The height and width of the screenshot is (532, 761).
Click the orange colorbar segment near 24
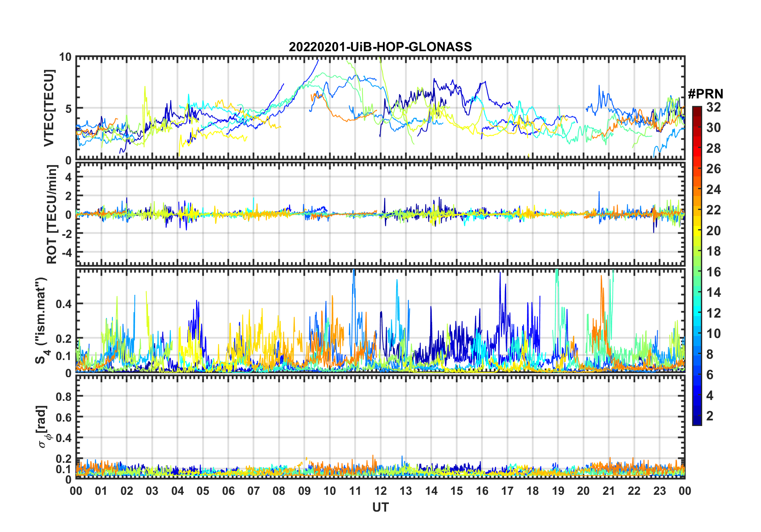coord(697,190)
